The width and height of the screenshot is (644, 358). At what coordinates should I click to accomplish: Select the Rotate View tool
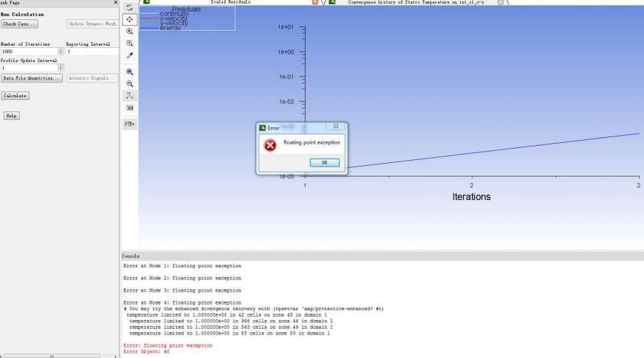(130, 8)
